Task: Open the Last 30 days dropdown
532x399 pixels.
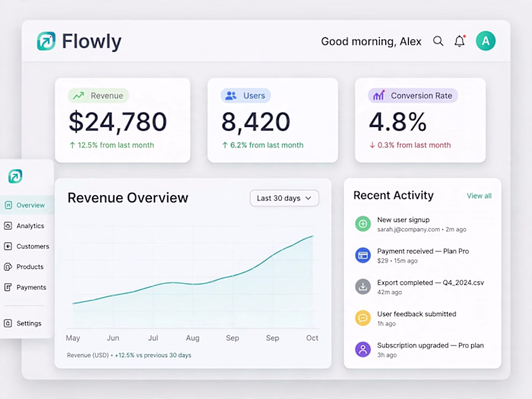Action: coord(284,198)
